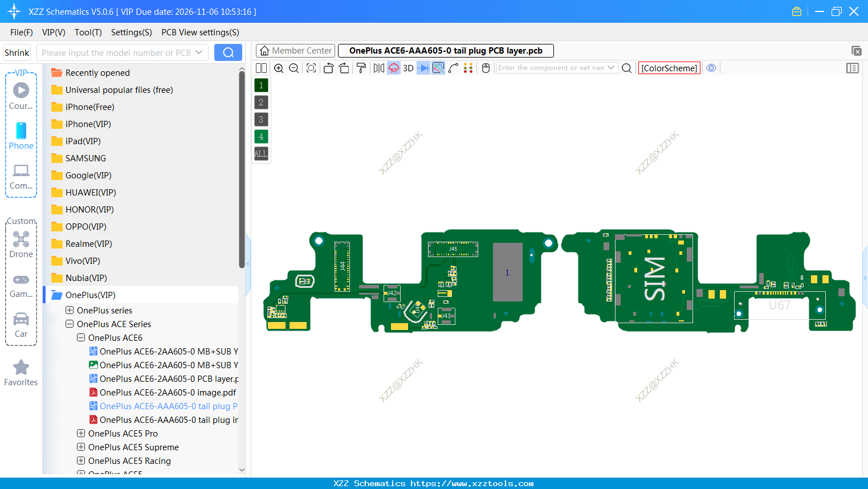
Task: Click the mouse settings icon on toolbar
Action: pos(485,68)
